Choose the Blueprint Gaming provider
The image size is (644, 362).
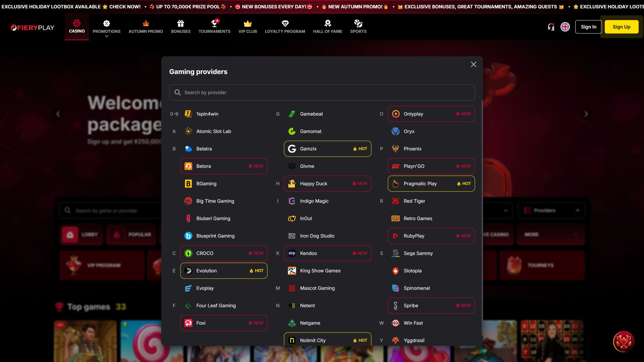tap(224, 236)
